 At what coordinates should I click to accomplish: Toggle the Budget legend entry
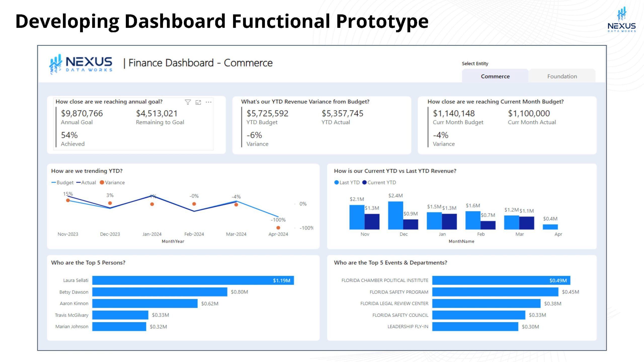[62, 183]
